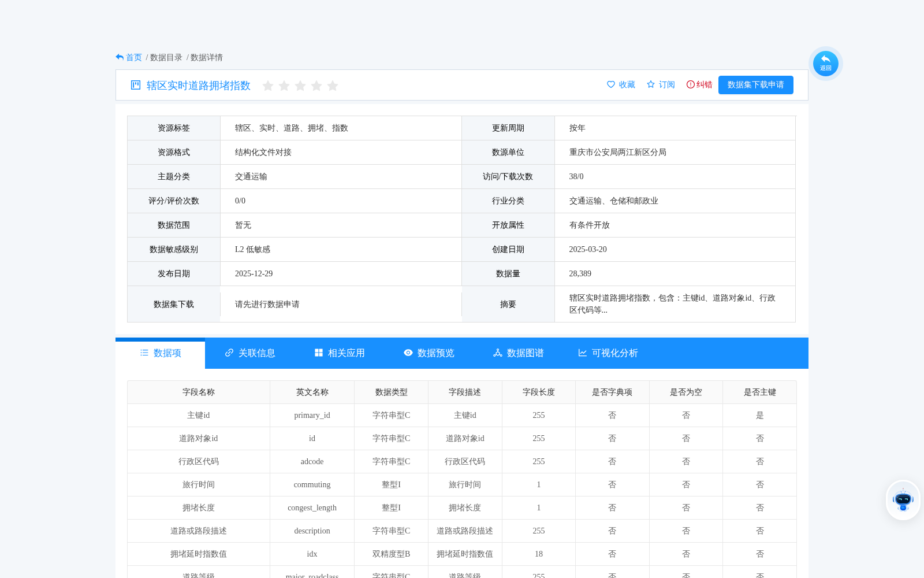The height and width of the screenshot is (578, 924).
Task: Select the primary_id cell
Action: click(x=312, y=416)
